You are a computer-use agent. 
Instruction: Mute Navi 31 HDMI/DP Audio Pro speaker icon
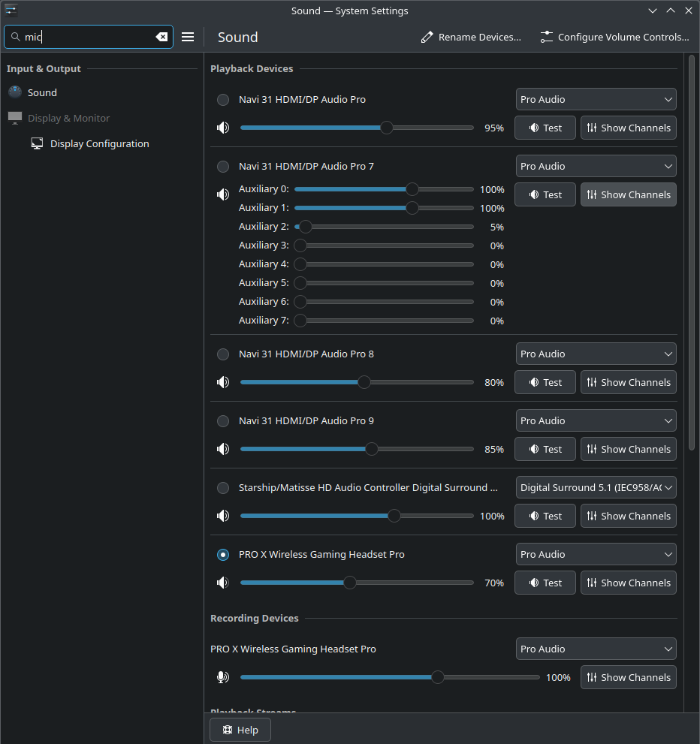tap(222, 128)
